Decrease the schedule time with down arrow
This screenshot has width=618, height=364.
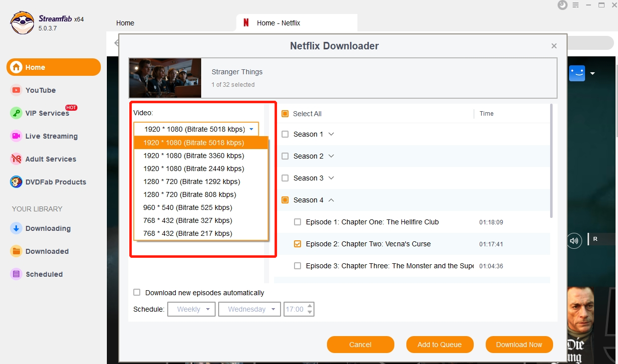310,312
